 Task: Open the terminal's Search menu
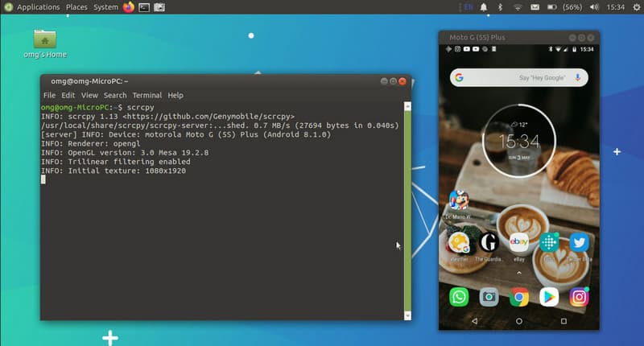(115, 95)
